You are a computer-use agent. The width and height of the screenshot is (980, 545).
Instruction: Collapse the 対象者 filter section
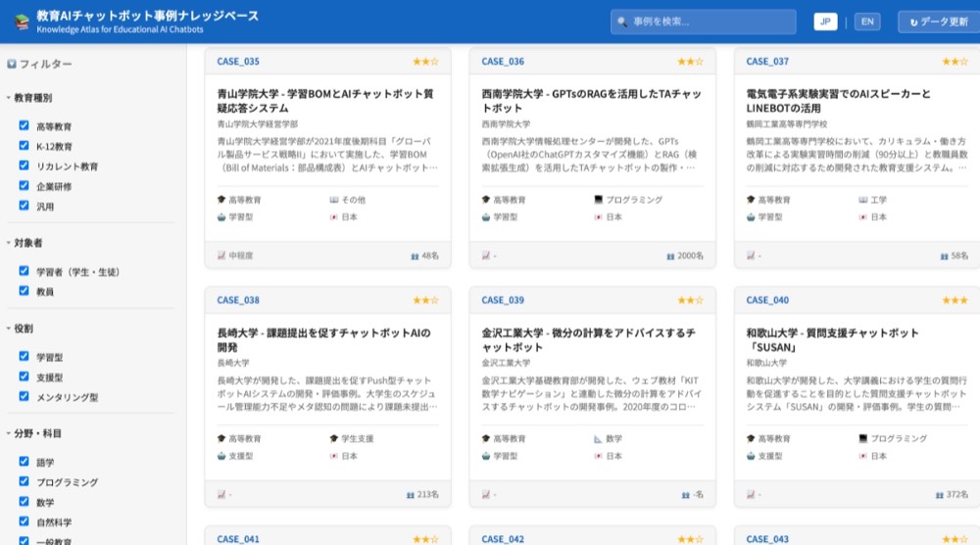pyautogui.click(x=24, y=242)
